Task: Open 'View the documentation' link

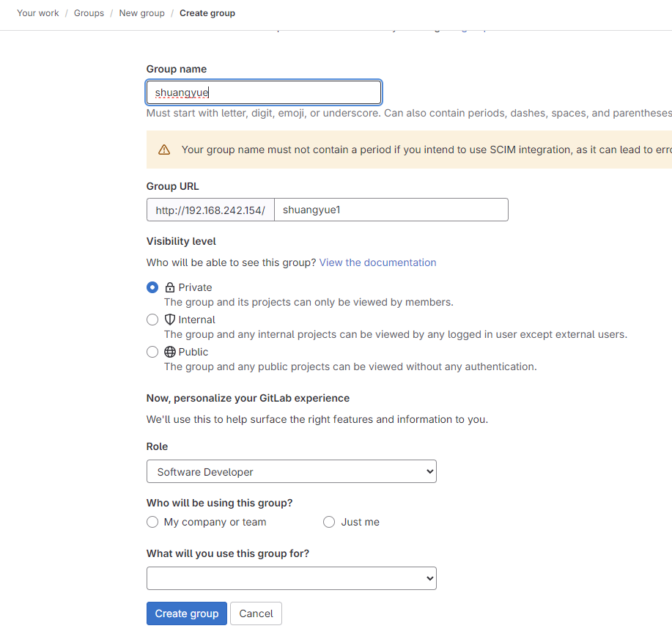Action: pyautogui.click(x=377, y=262)
